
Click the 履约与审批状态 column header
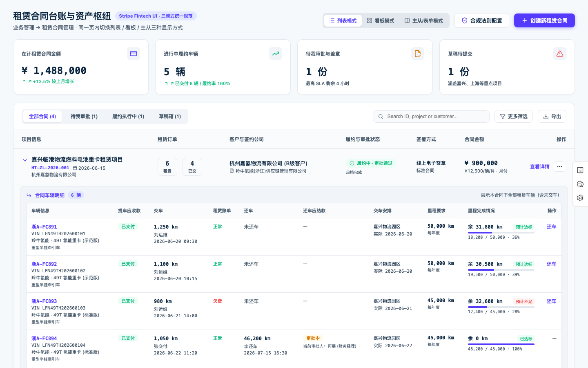coord(363,139)
